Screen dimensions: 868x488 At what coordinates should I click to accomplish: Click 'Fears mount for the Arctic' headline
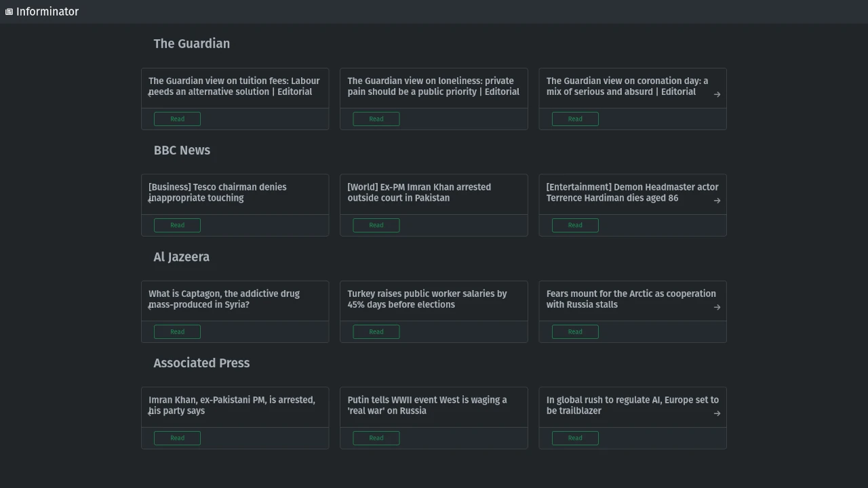(631, 299)
